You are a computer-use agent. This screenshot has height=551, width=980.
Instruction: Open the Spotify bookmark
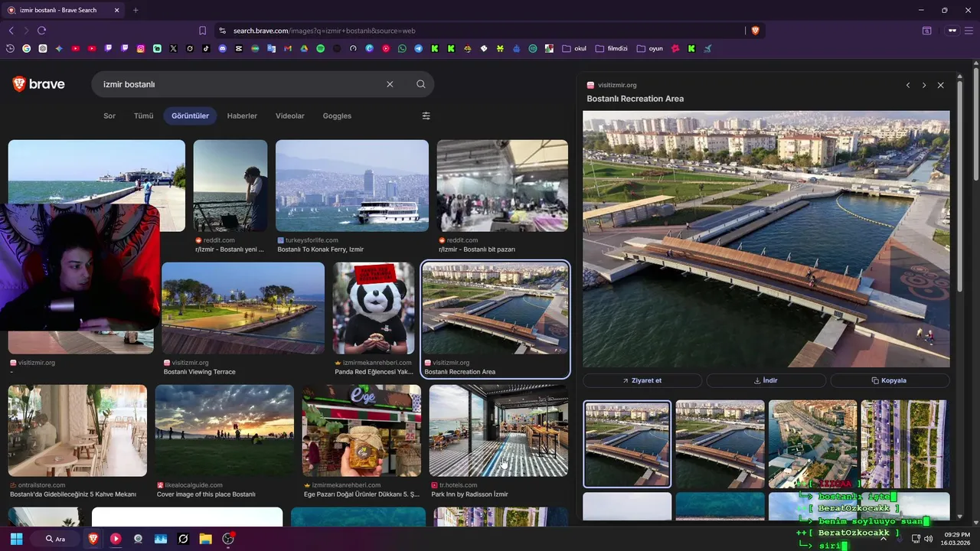tap(321, 48)
